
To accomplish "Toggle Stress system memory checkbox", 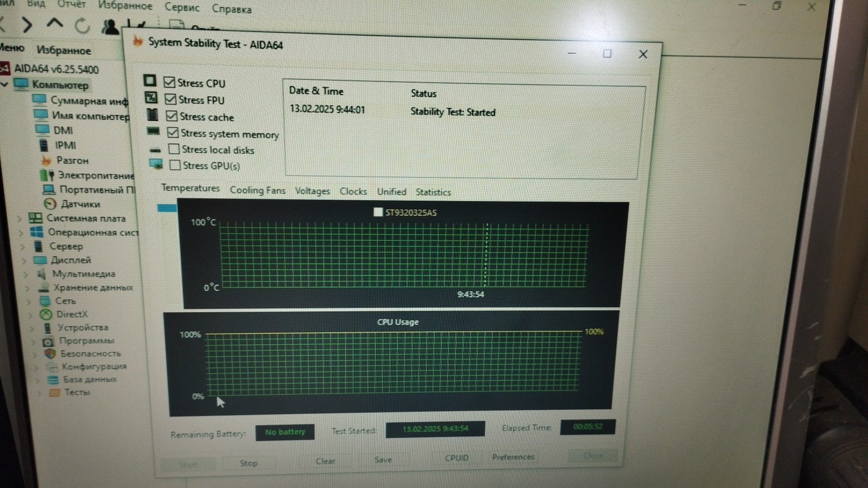I will pos(173,132).
